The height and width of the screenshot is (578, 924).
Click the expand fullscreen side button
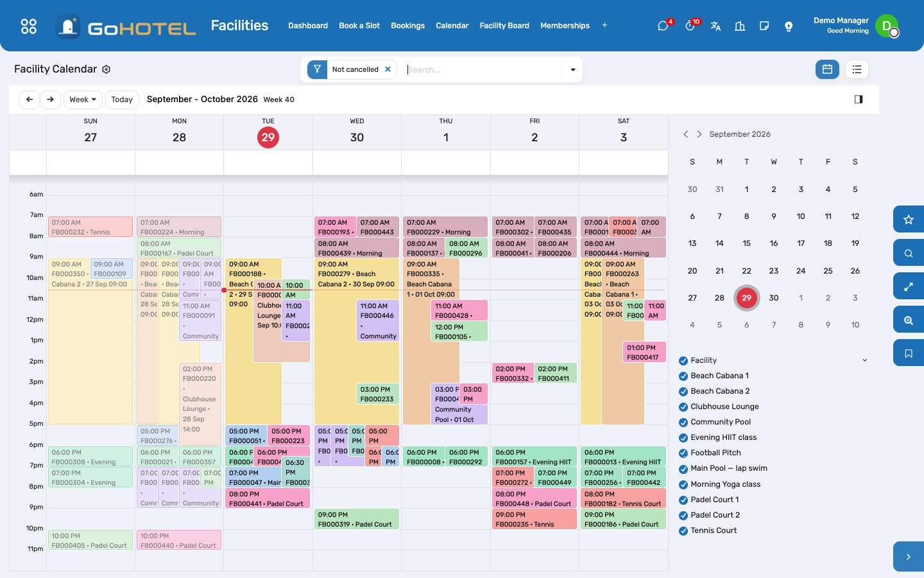tap(909, 286)
